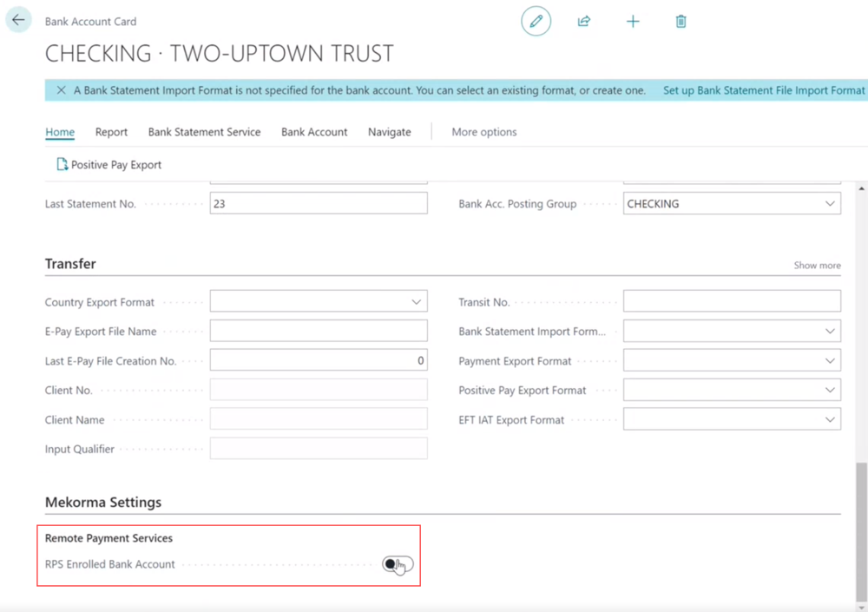The width and height of the screenshot is (868, 612).
Task: Click the back arrow icon
Action: coord(18,19)
